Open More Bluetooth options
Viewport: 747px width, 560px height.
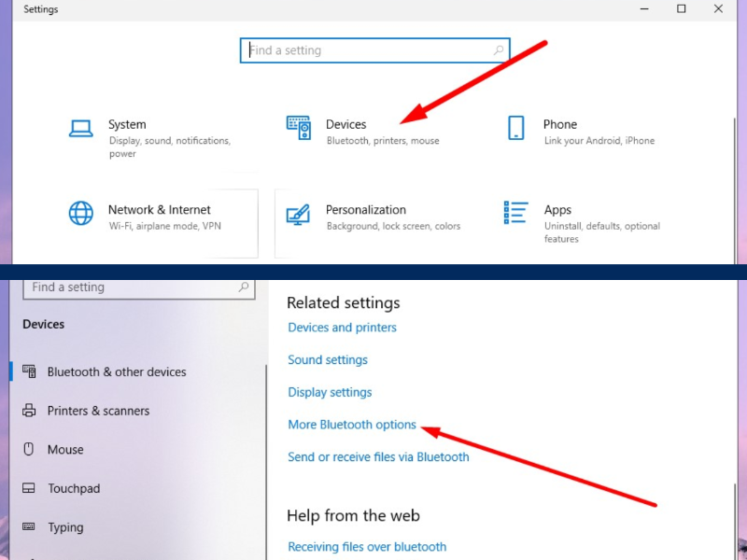point(352,425)
